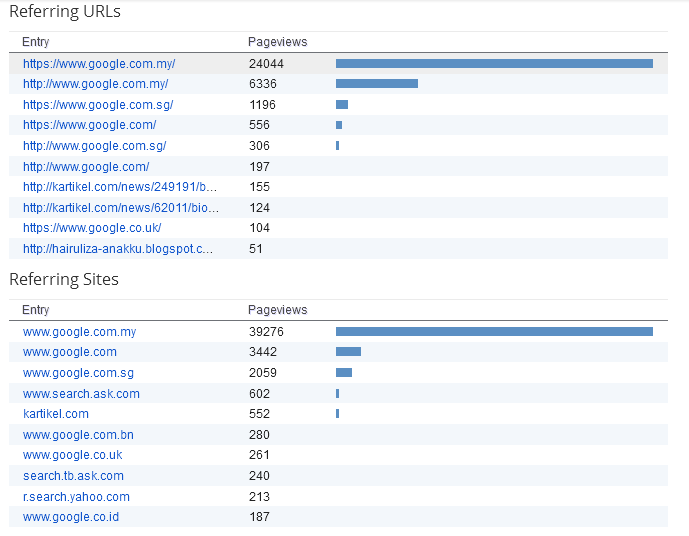Click the 24044 pageviews value

[x=266, y=64]
